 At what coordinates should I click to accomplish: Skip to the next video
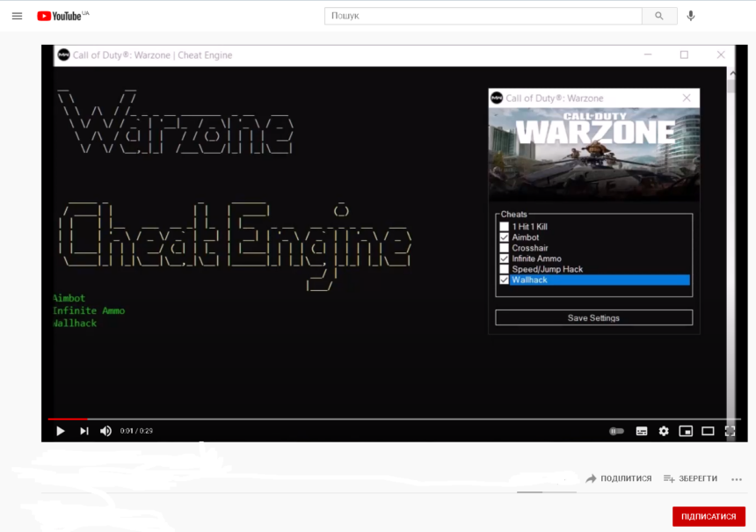[84, 431]
